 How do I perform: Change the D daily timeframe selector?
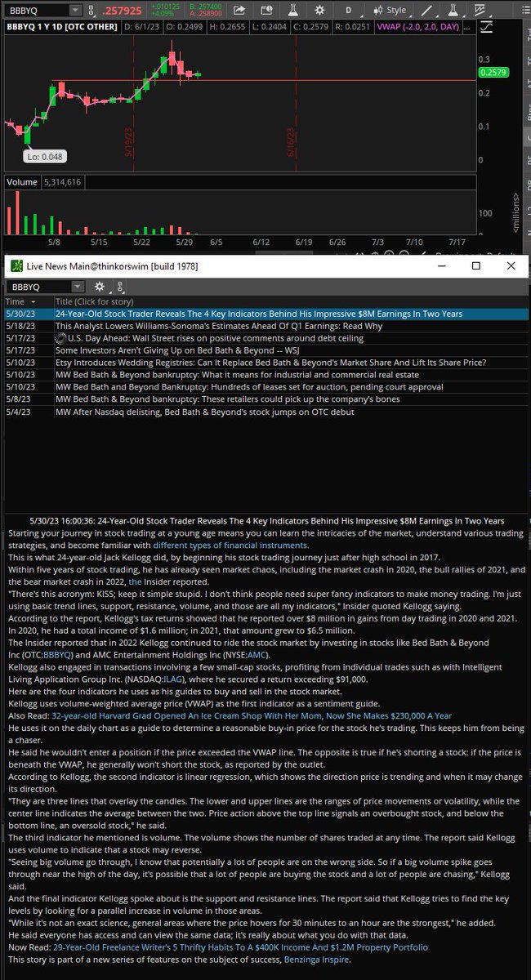pyautogui.click(x=347, y=11)
